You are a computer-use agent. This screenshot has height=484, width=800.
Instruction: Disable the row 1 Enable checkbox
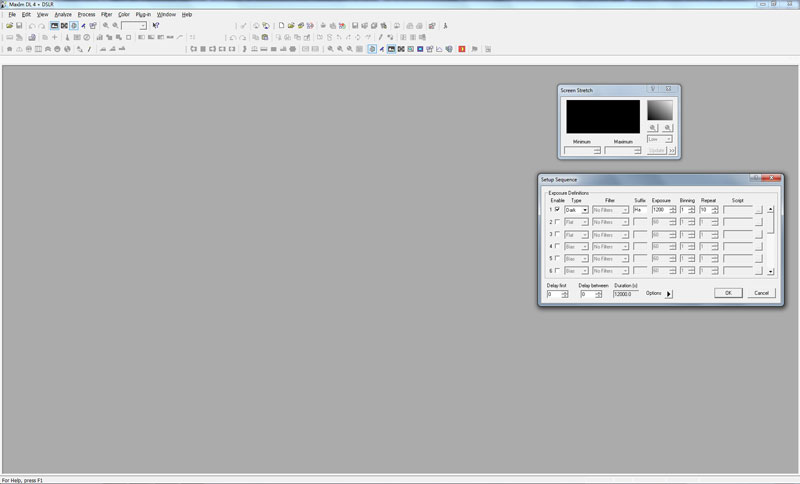pos(557,209)
